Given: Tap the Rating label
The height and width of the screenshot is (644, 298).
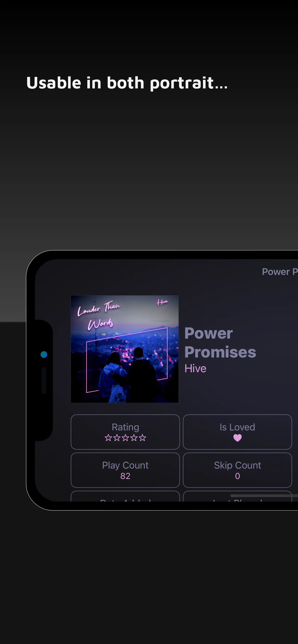Looking at the screenshot, I should [x=125, y=427].
